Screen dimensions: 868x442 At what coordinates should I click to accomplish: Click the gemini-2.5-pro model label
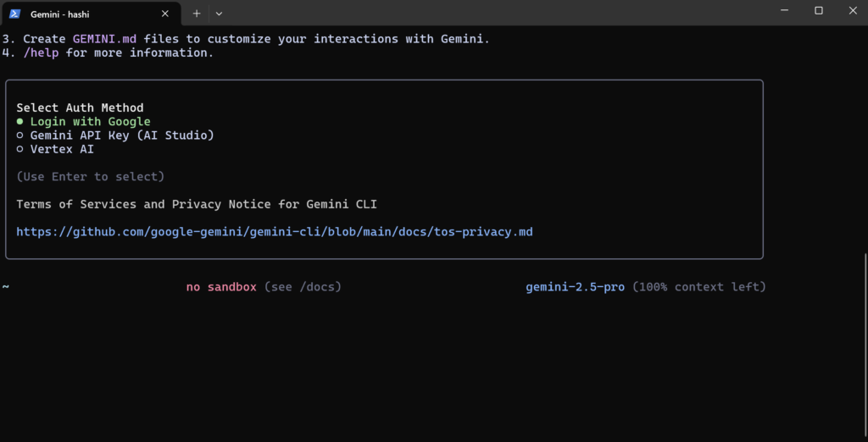(x=576, y=287)
